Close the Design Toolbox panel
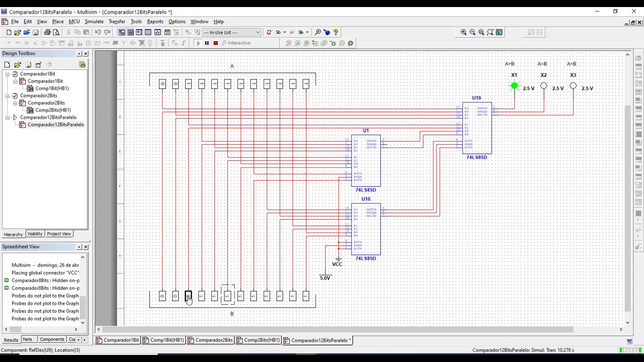Screen dimensions: 644x362 coord(86,54)
